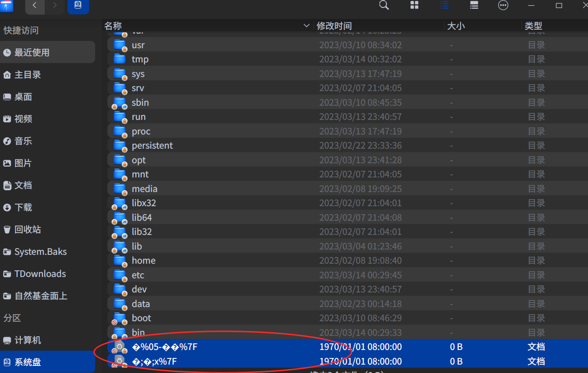Switch to icon grid view
This screenshot has width=588, height=373.
pyautogui.click(x=414, y=5)
